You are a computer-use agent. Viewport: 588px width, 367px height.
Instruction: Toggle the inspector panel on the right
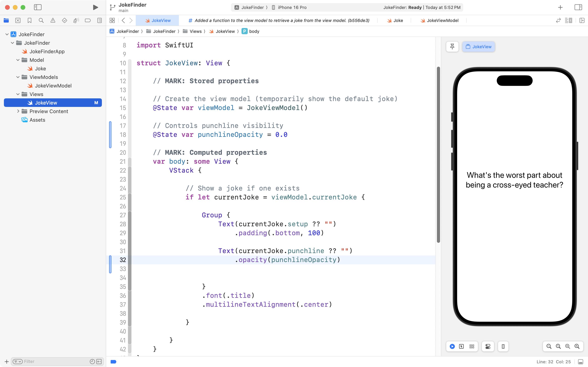[x=578, y=7]
